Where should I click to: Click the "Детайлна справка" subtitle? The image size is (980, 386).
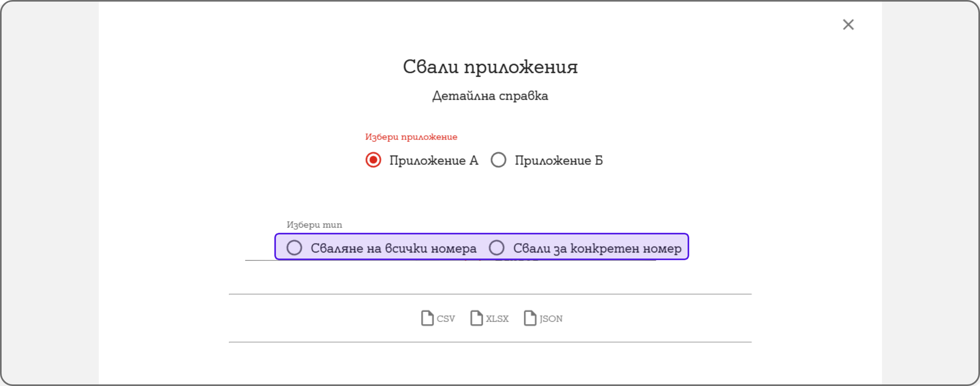[x=490, y=96]
